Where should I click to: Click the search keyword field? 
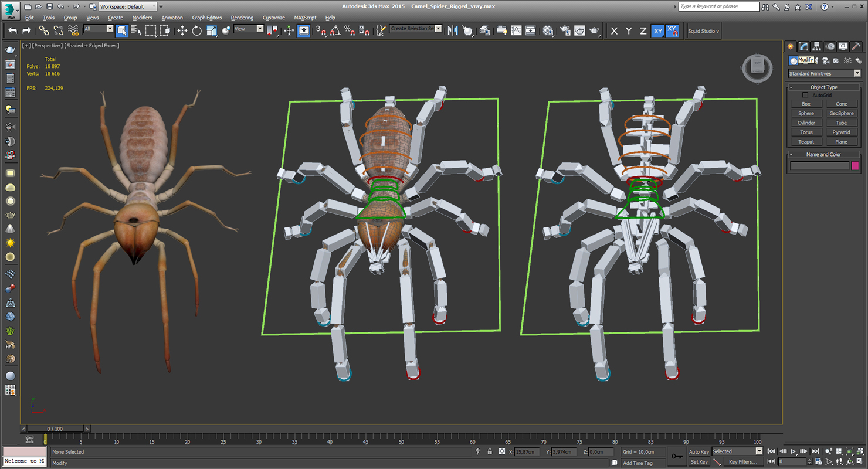pos(718,6)
